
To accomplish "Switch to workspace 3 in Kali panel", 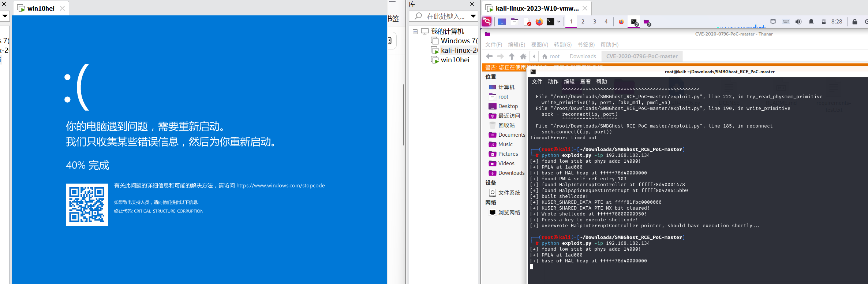I will [595, 22].
